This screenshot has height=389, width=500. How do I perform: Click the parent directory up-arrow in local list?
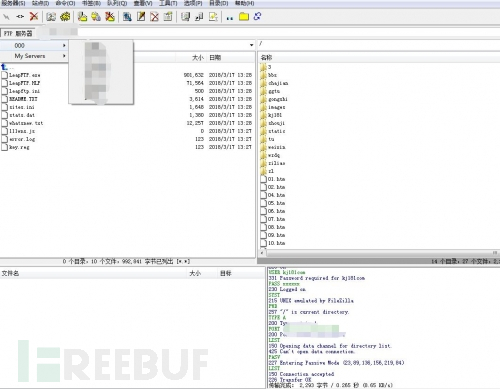[4, 67]
